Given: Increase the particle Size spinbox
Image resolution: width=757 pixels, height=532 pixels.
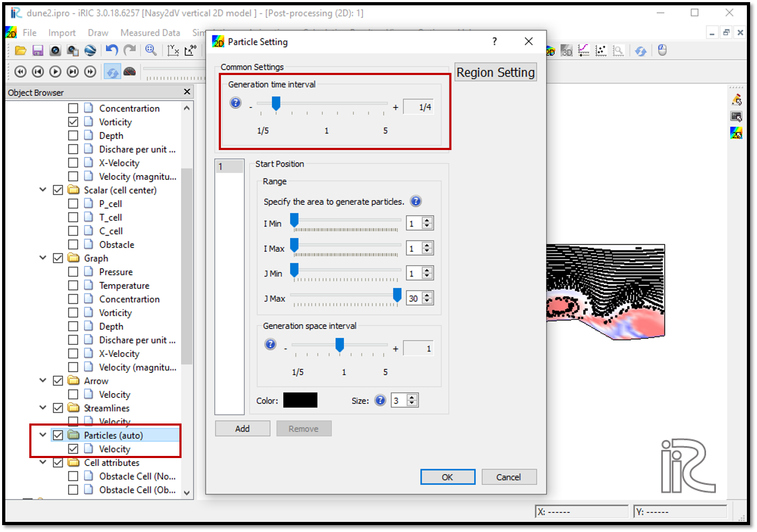Looking at the screenshot, I should click(412, 397).
